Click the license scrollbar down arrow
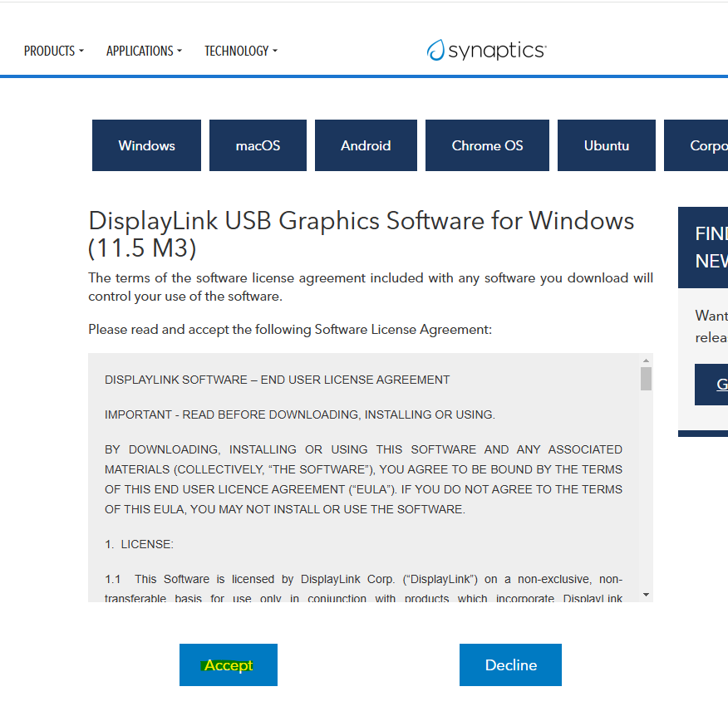728x716 pixels. point(646,595)
